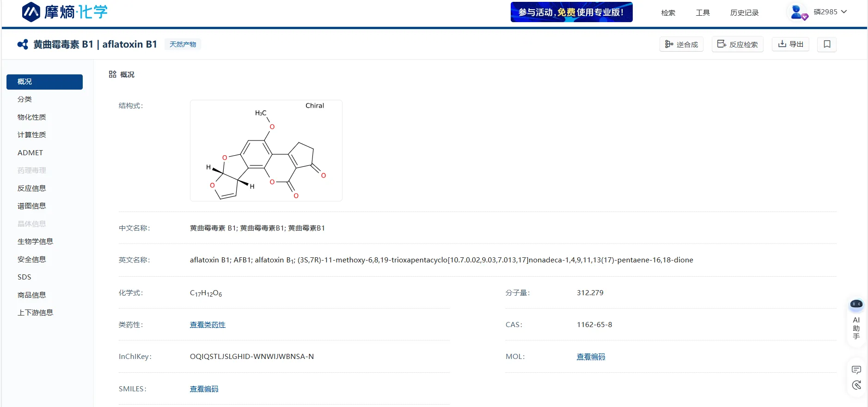Go to the 物化性质 section
The image size is (868, 407).
tap(31, 117)
